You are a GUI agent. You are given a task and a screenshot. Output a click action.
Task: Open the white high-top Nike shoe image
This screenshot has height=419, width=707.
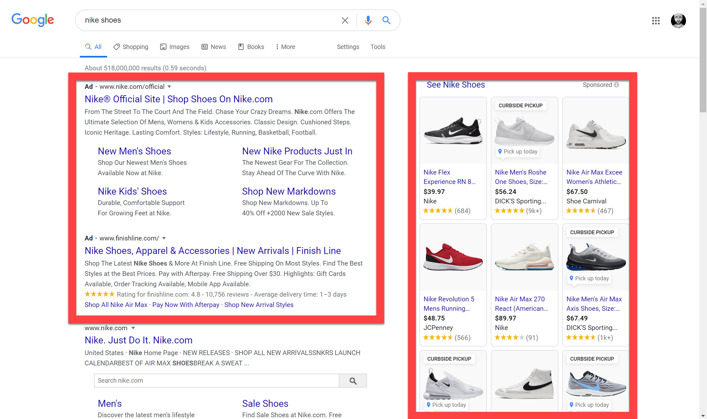pos(524,383)
